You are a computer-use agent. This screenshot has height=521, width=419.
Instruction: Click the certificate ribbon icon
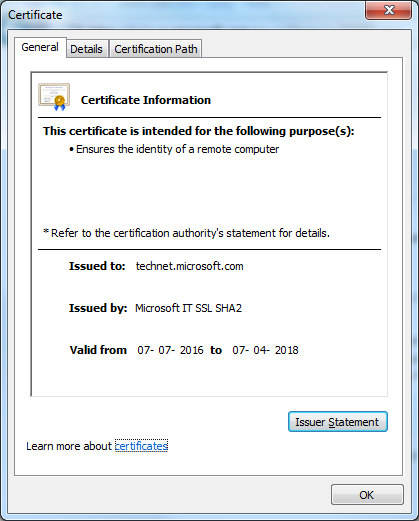pos(54,97)
